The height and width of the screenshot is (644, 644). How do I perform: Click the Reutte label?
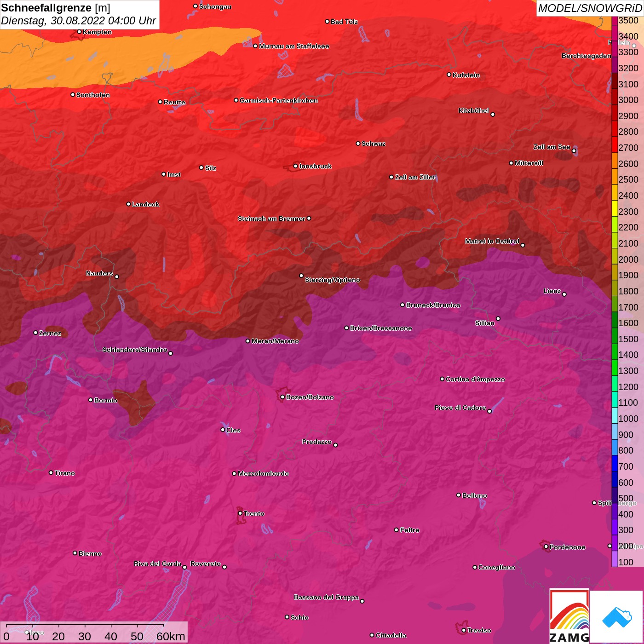[x=174, y=102]
